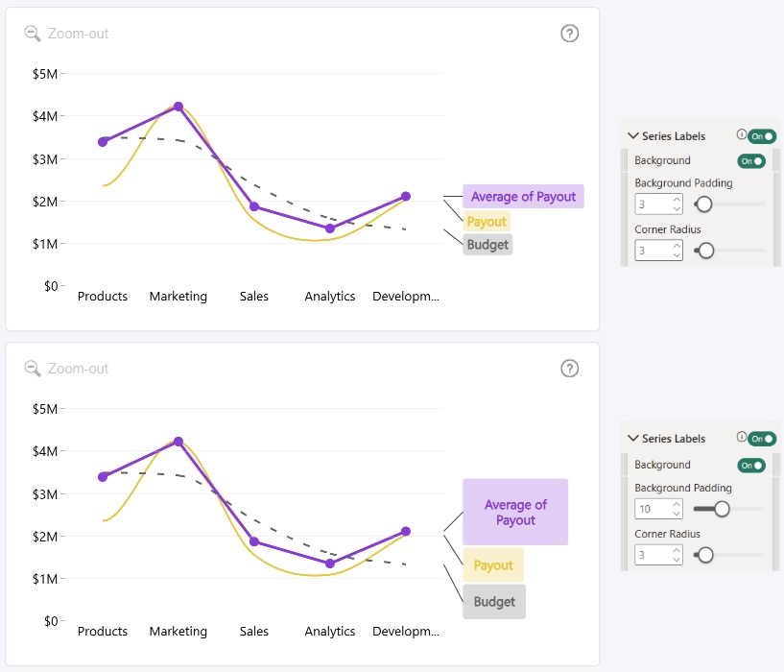Viewport: 784px width, 672px height.
Task: Toggle top Series Labels switch off
Action: pyautogui.click(x=762, y=136)
